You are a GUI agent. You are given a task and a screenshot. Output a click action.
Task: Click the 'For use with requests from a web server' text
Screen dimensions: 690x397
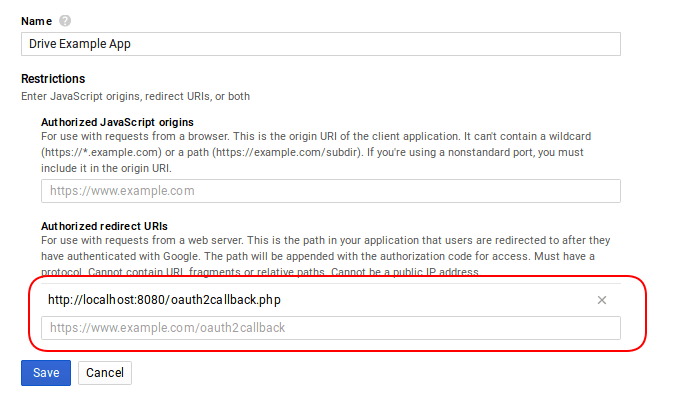point(142,240)
